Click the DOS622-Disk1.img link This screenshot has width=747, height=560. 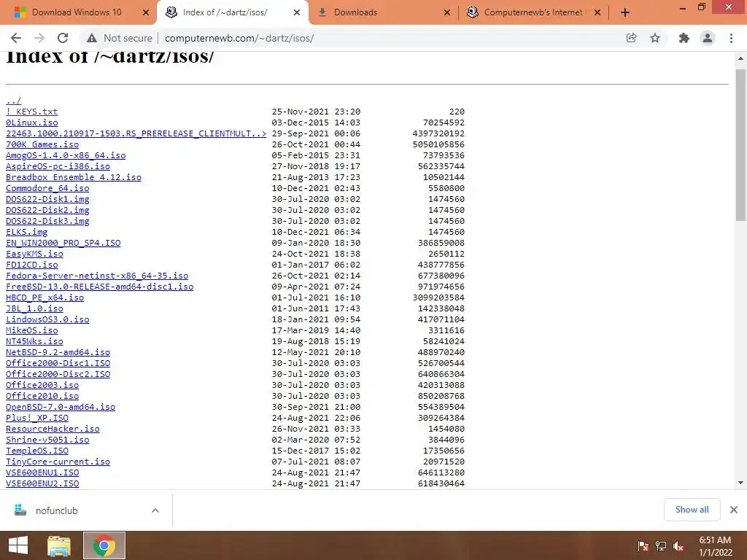click(x=47, y=199)
